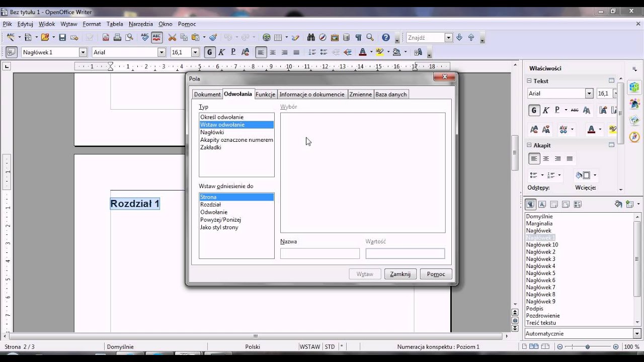
Task: Apply highlighting color in formatting toolbar
Action: tap(380, 52)
